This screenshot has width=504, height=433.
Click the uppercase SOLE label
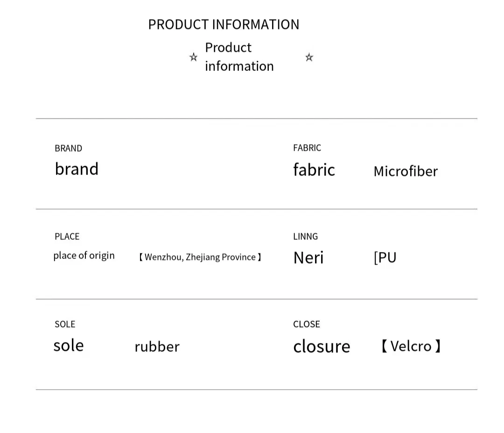[64, 324]
